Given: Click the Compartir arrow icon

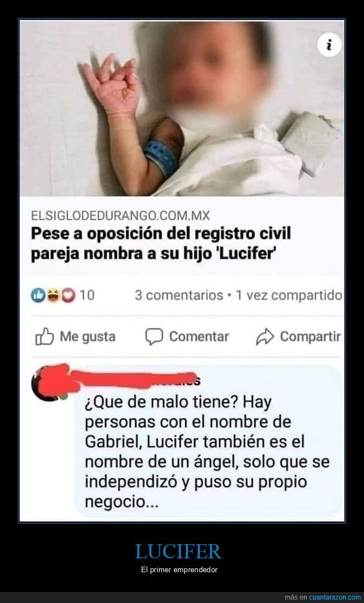Looking at the screenshot, I should 265,336.
